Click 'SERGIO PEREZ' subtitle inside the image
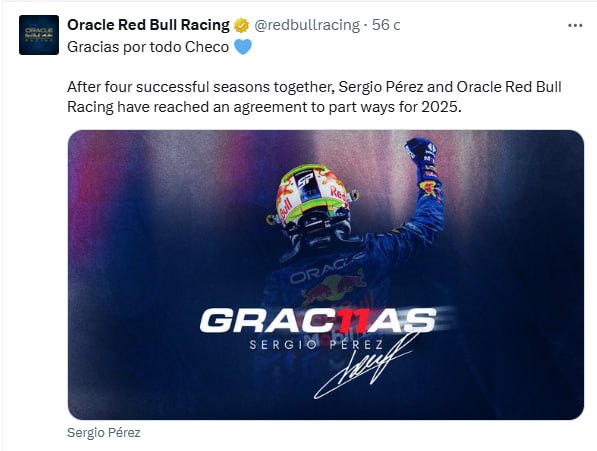The image size is (597, 451). [317, 345]
